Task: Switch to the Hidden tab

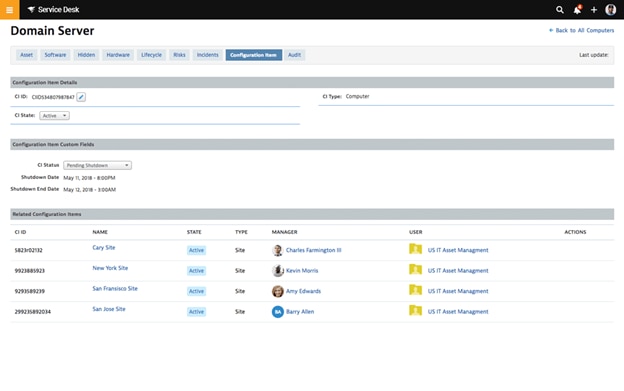Action: pyautogui.click(x=86, y=55)
